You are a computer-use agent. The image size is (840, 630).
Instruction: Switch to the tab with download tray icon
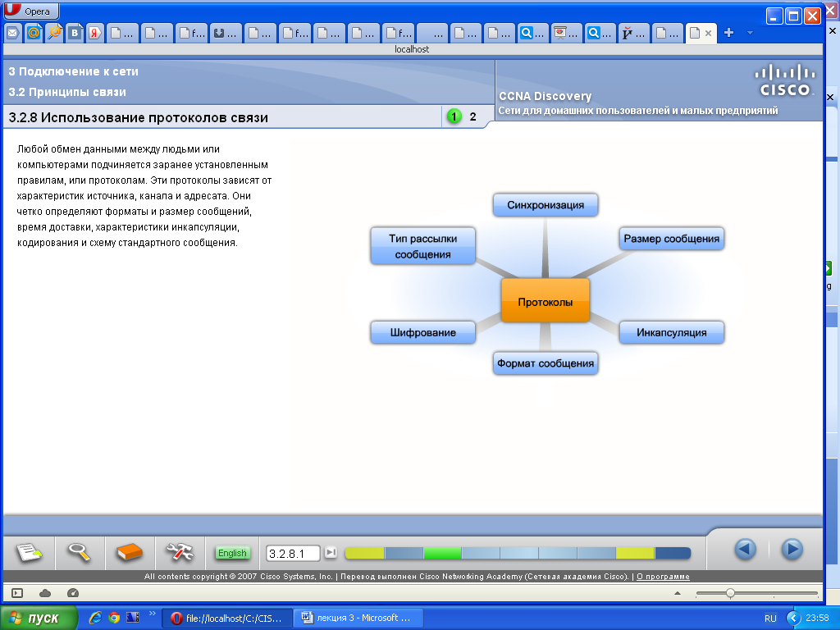click(x=226, y=33)
